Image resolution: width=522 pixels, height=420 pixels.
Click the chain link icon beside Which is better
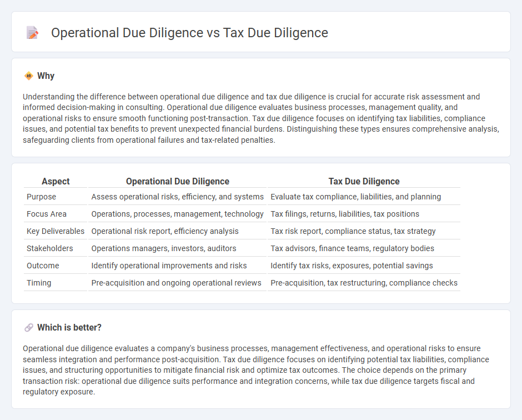[29, 328]
